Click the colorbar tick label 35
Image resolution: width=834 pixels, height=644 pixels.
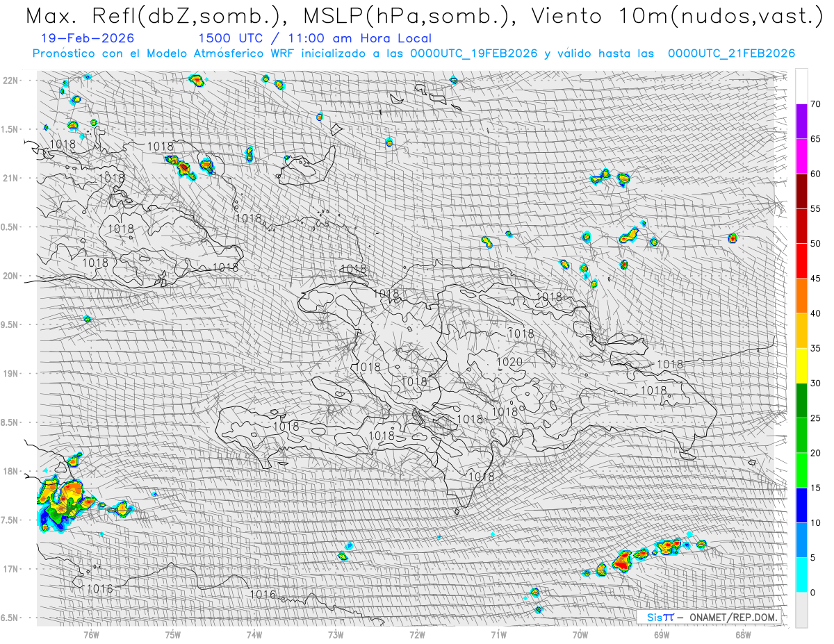[815, 348]
